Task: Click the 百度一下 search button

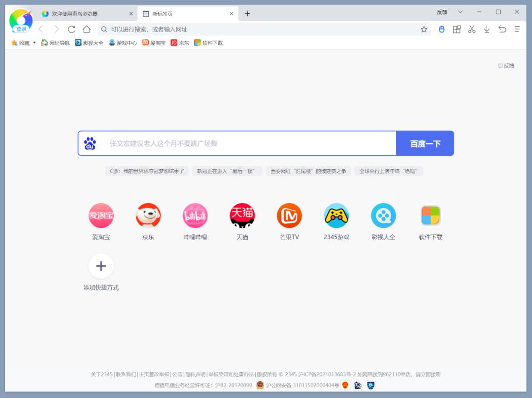Action: [425, 144]
